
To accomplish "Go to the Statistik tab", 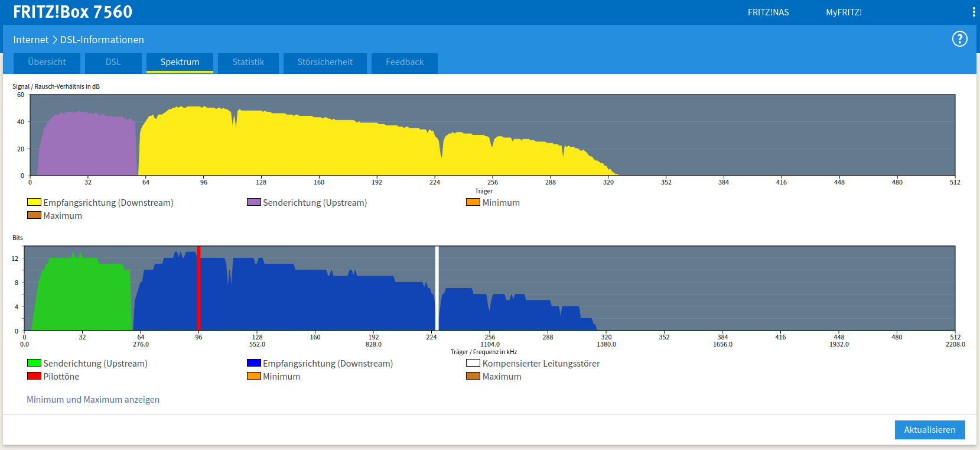I will pyautogui.click(x=248, y=62).
